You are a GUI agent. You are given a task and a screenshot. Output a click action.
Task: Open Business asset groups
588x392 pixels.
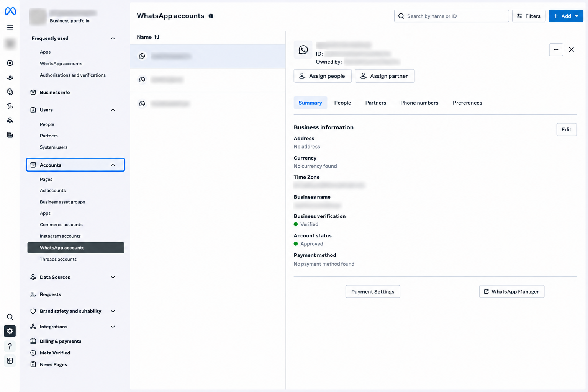62,202
